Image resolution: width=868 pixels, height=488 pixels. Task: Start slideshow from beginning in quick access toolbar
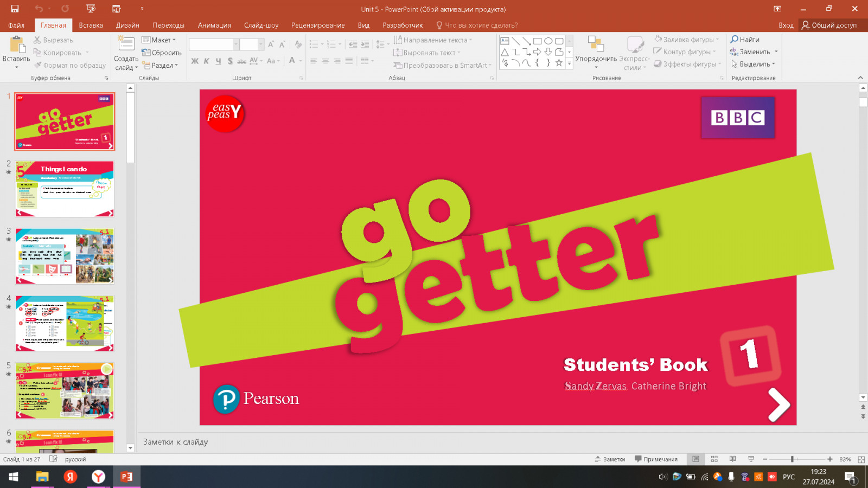coord(91,9)
